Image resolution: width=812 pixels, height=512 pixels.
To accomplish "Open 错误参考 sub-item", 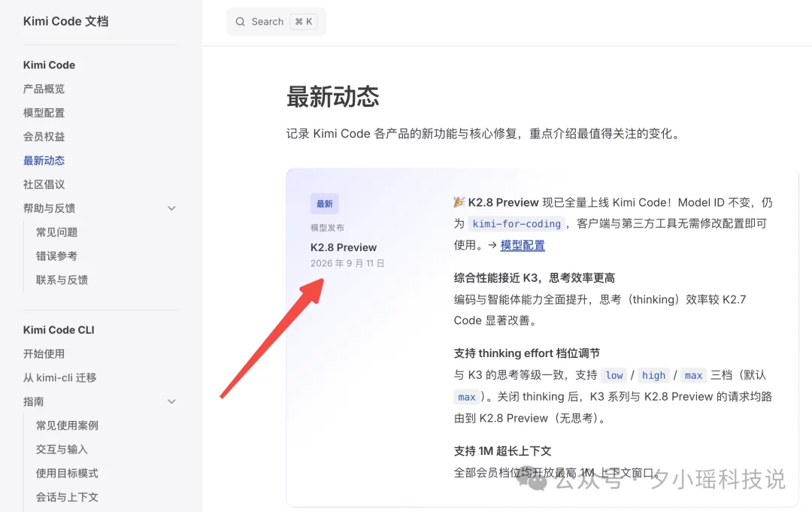I will 56,256.
